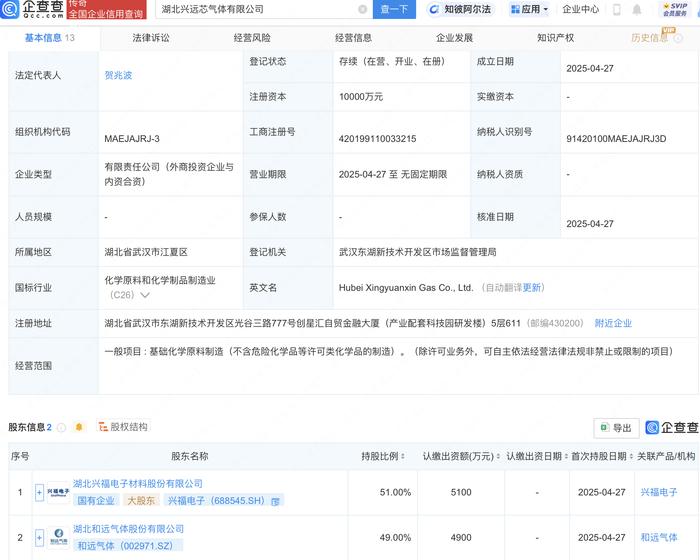Click the 49.00% shareholding cell
Image resolution: width=700 pixels, height=560 pixels.
395,538
